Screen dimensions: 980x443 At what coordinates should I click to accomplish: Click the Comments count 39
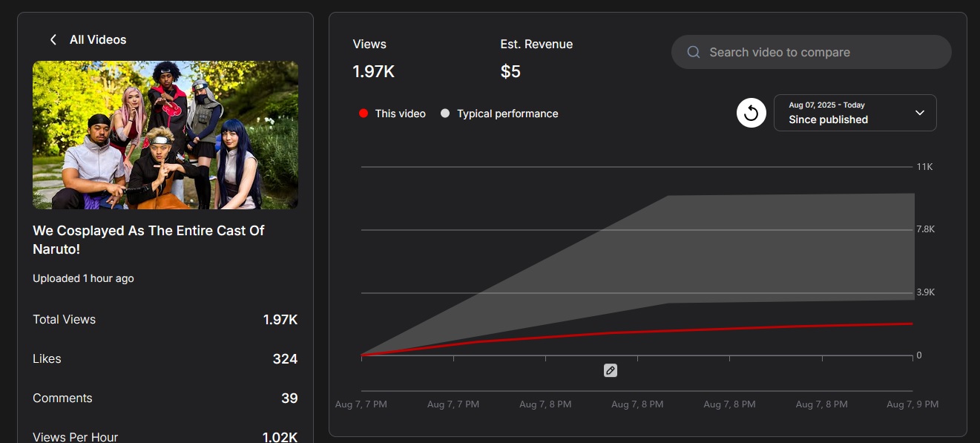click(x=289, y=398)
